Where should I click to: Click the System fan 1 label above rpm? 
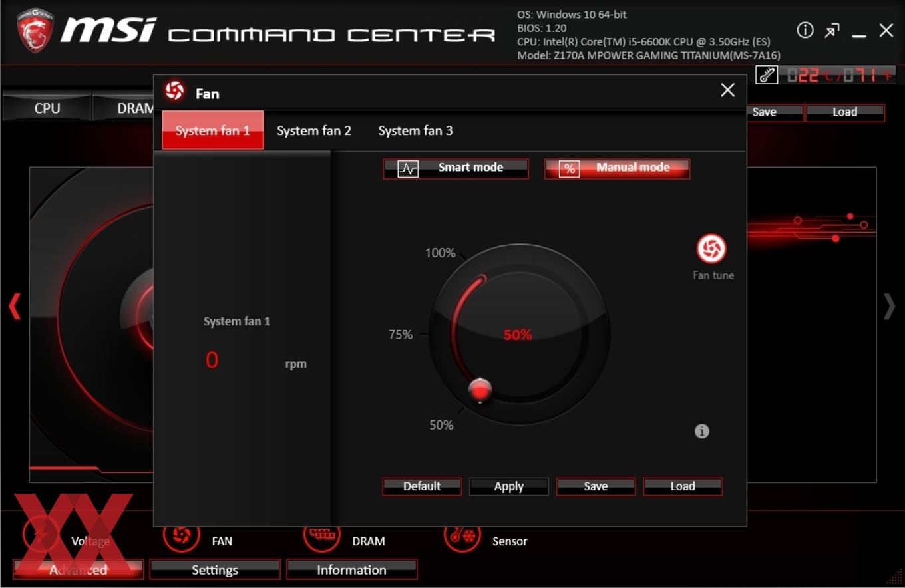pyautogui.click(x=237, y=321)
